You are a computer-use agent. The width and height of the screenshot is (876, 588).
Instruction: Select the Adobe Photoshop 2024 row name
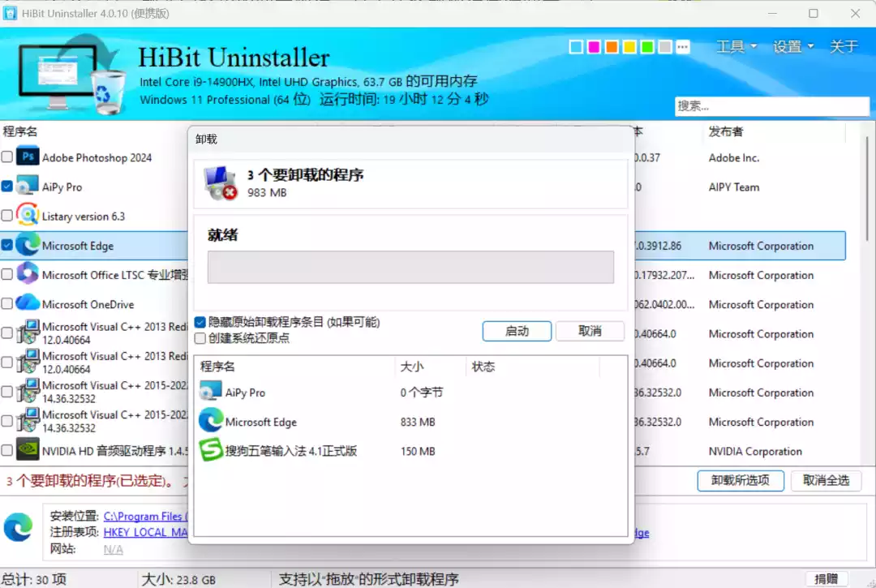[x=97, y=158]
